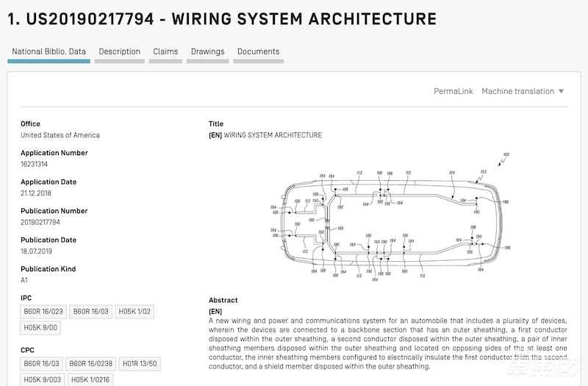Go to the Documents tab
Image resolution: width=588 pixels, height=386 pixels.
[x=258, y=51]
